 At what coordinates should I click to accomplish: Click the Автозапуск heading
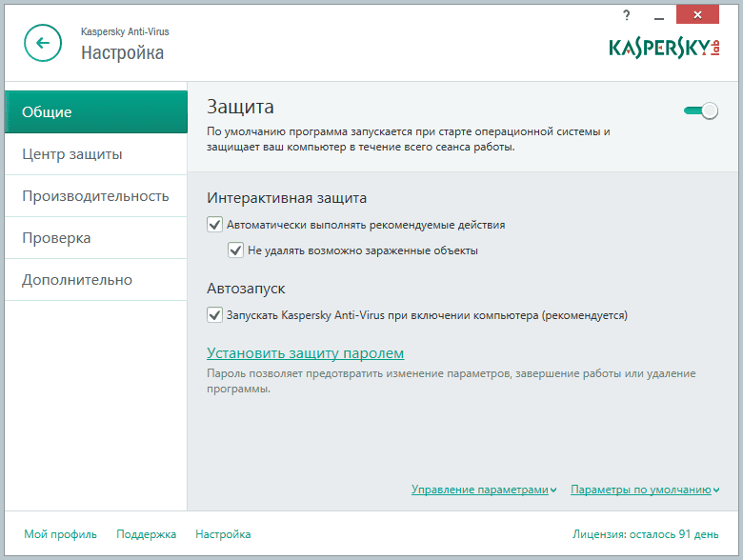(246, 289)
